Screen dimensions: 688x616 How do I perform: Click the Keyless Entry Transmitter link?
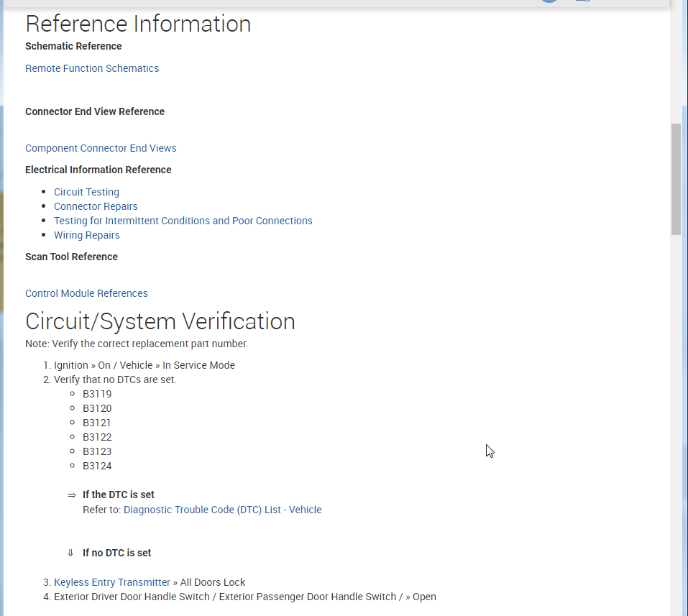pyautogui.click(x=111, y=582)
